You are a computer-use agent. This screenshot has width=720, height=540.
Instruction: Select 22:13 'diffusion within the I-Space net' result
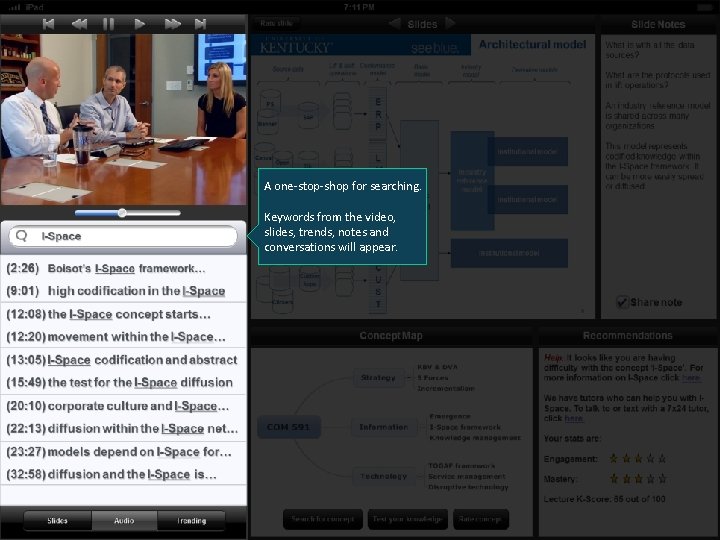click(x=123, y=429)
